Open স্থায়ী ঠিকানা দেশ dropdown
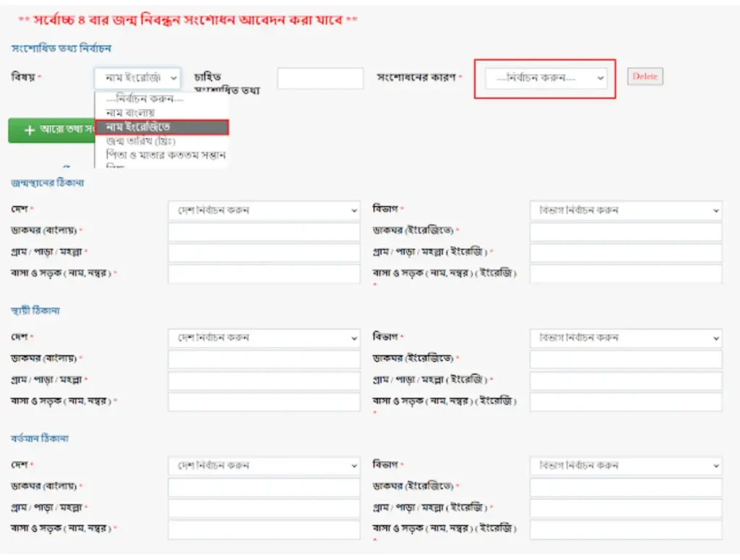 point(264,338)
